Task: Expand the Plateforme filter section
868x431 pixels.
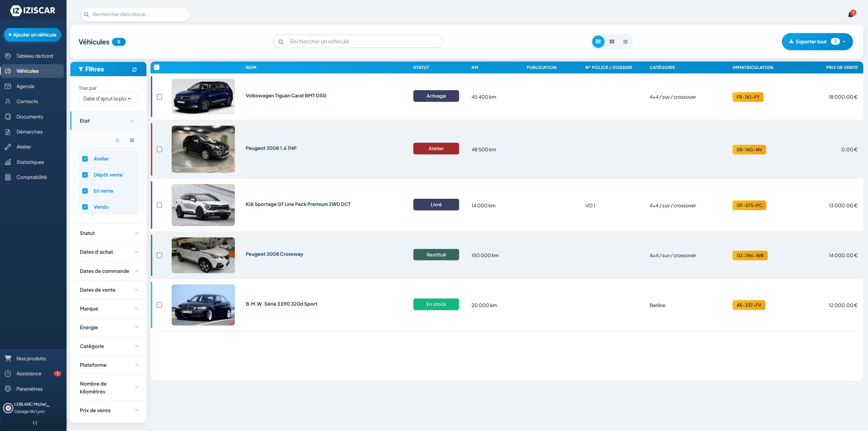Action: pos(109,365)
